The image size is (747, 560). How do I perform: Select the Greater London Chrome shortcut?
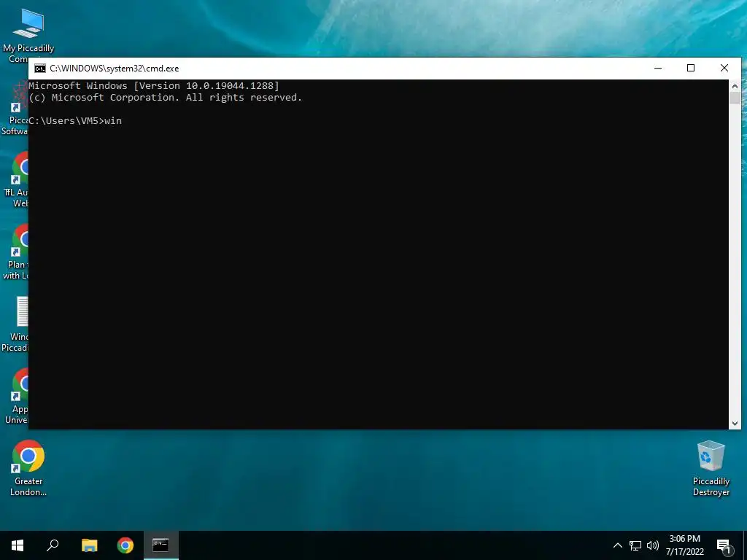click(x=28, y=468)
